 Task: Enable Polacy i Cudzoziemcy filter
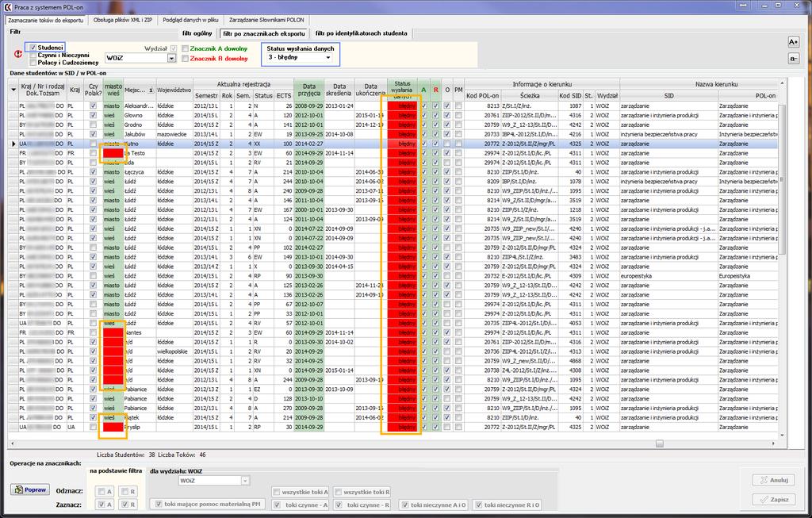33,62
